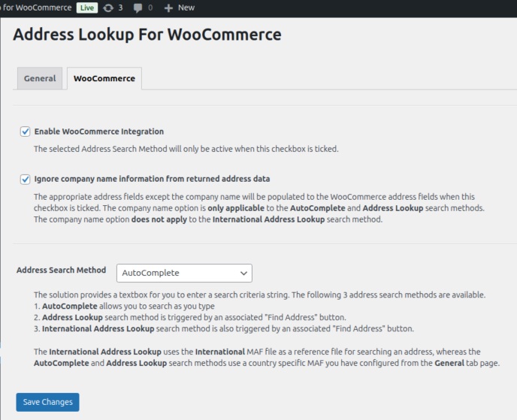This screenshot has width=517, height=420.
Task: Untick Enable WooCommerce Integration checkbox
Action: pos(26,131)
